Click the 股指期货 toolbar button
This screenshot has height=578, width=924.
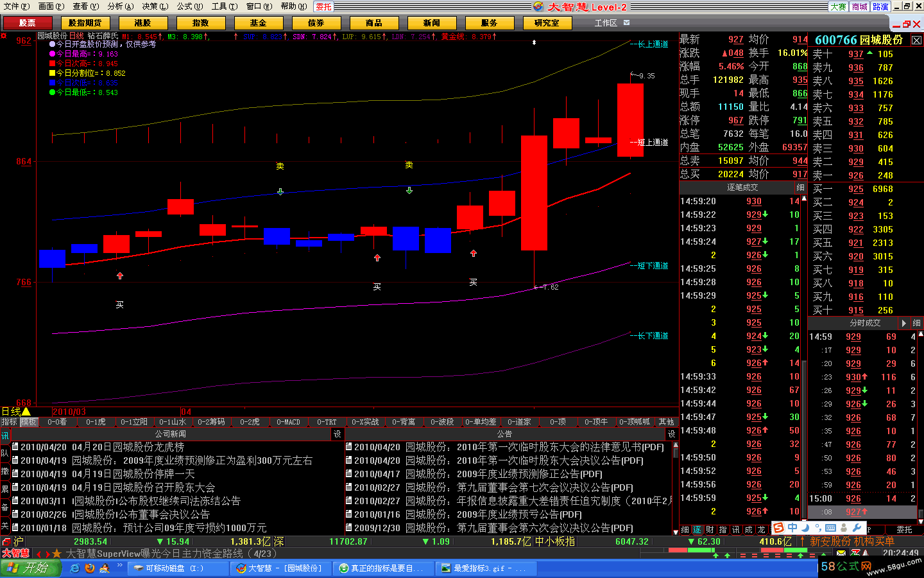point(85,22)
